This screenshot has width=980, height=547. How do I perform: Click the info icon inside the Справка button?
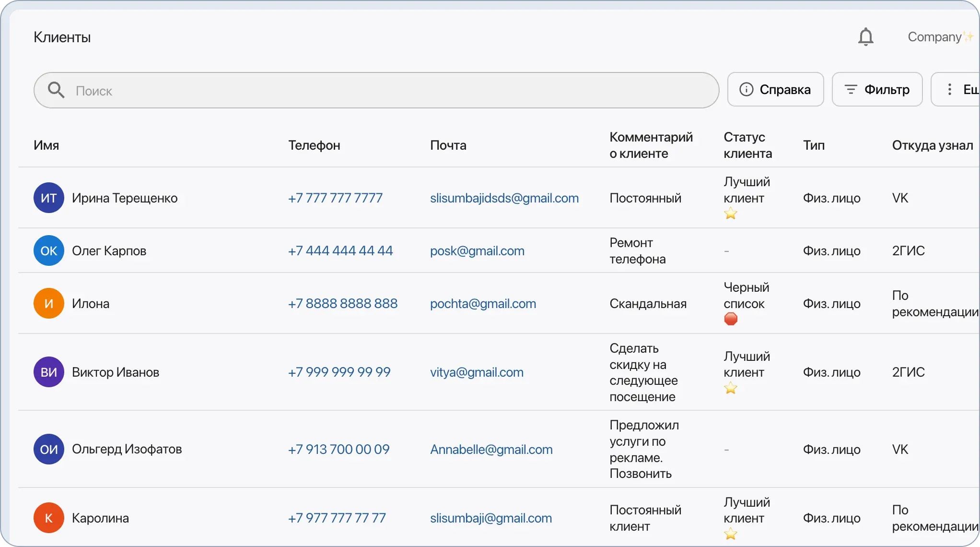(x=747, y=89)
